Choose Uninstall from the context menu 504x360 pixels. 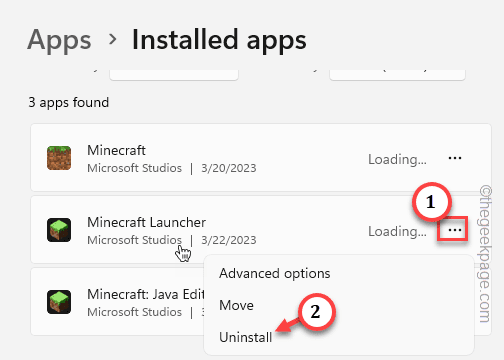(246, 337)
